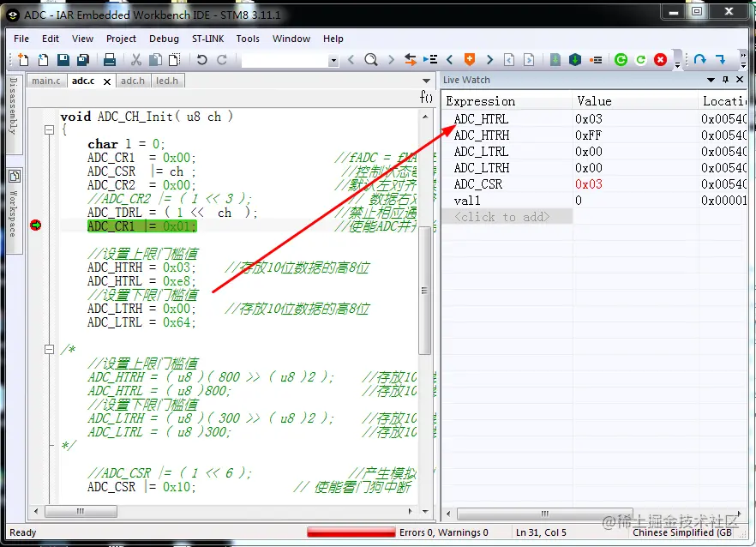Undo the last edit with the Undo icon
Image resolution: width=756 pixels, height=547 pixels.
(202, 59)
